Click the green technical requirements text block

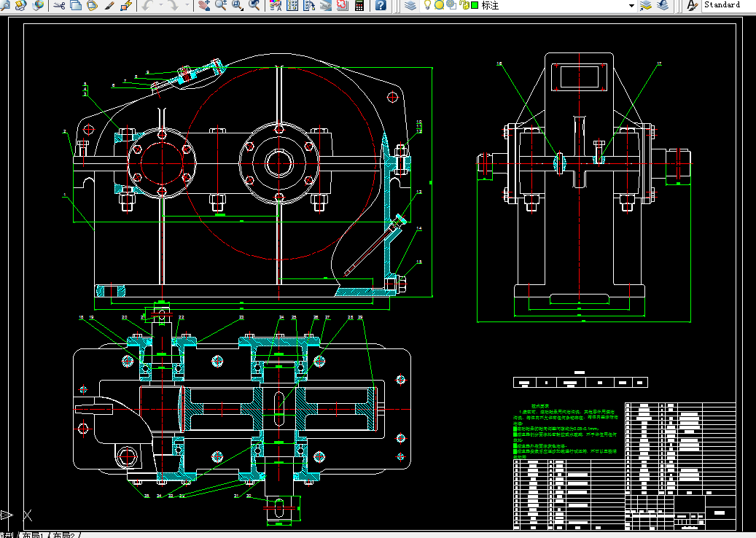565,432
